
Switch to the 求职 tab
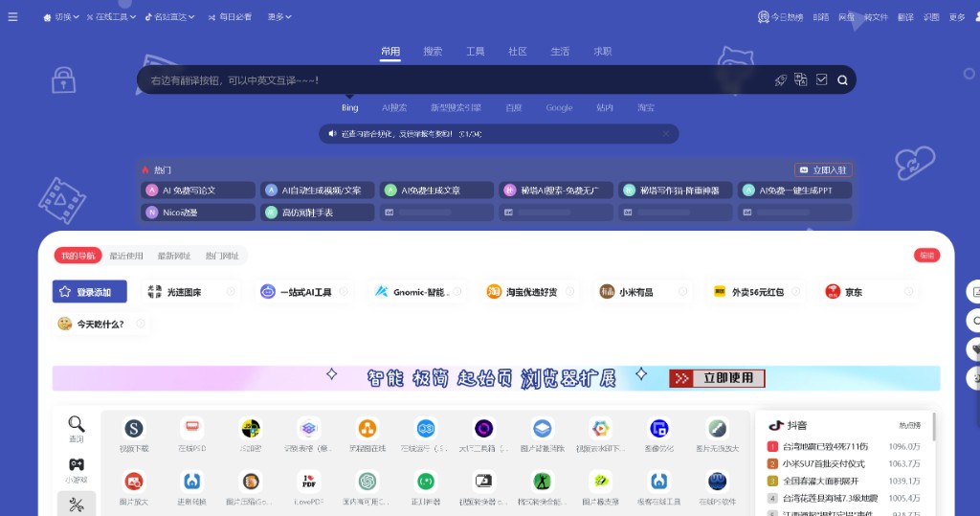(x=603, y=52)
